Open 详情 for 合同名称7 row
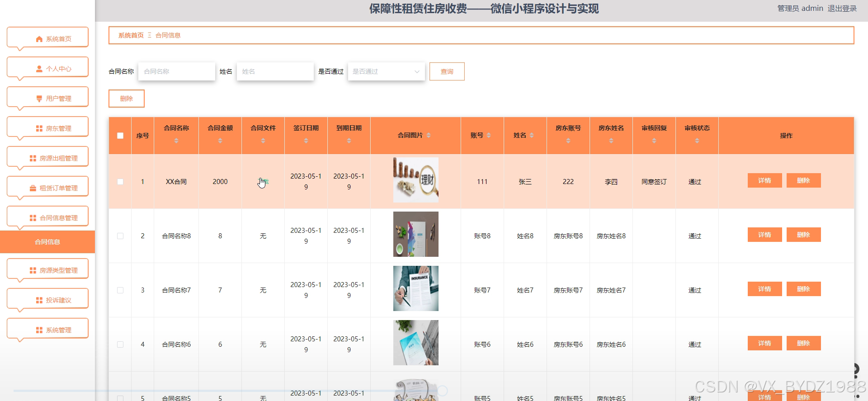Image resolution: width=868 pixels, height=401 pixels. pos(765,289)
